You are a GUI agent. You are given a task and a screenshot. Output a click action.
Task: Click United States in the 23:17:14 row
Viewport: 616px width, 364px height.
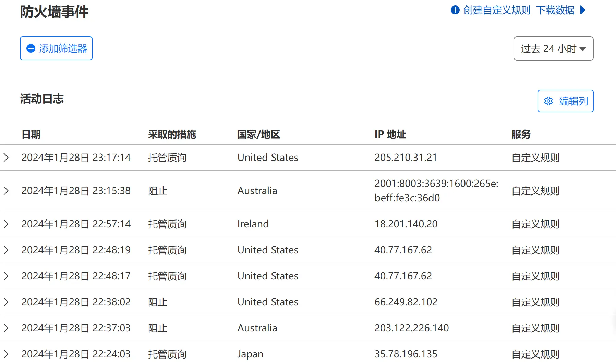click(x=268, y=158)
